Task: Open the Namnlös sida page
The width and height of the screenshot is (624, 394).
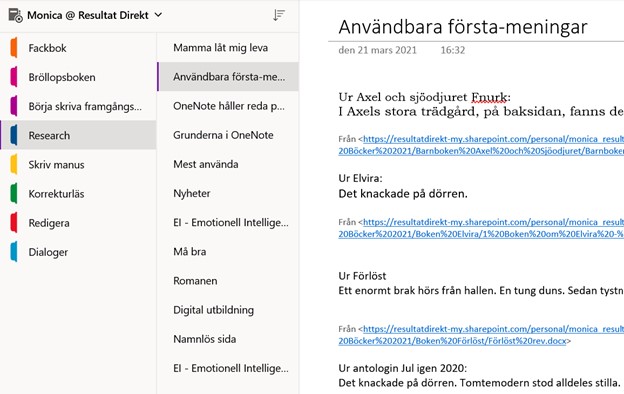Action: 228,339
